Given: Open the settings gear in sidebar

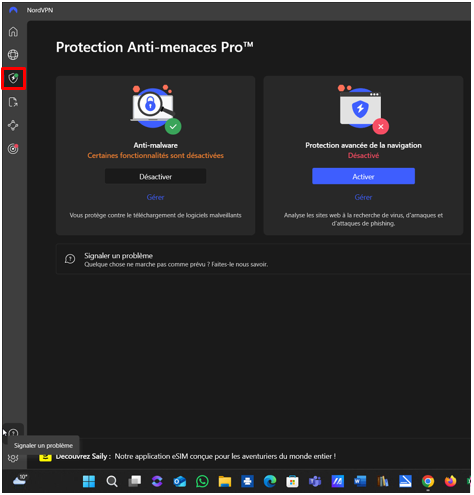Looking at the screenshot, I should (13, 458).
